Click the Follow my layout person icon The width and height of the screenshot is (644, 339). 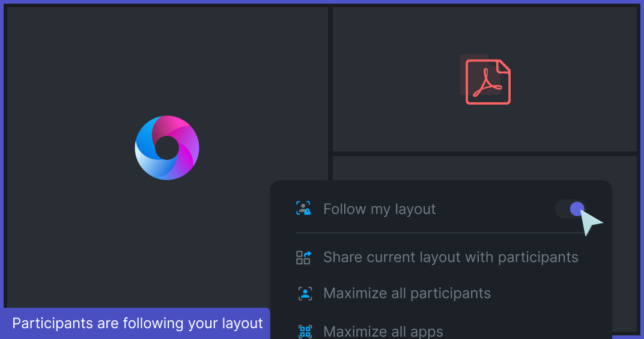303,209
